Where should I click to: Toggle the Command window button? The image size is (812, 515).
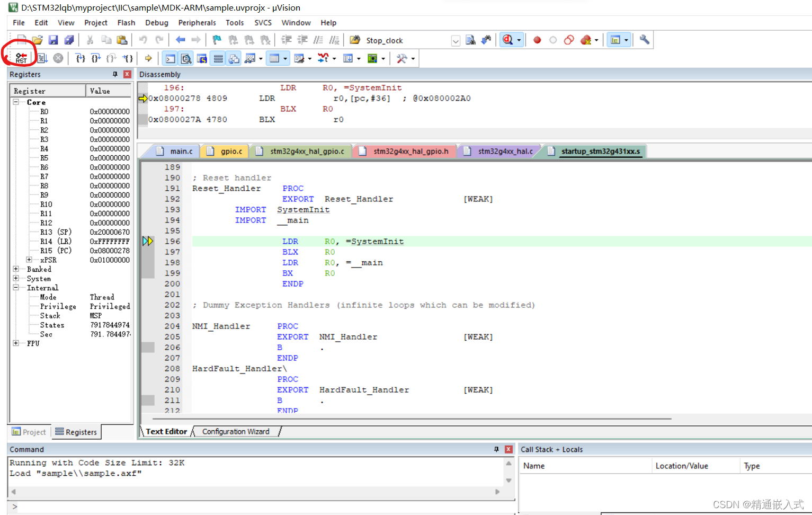point(170,58)
